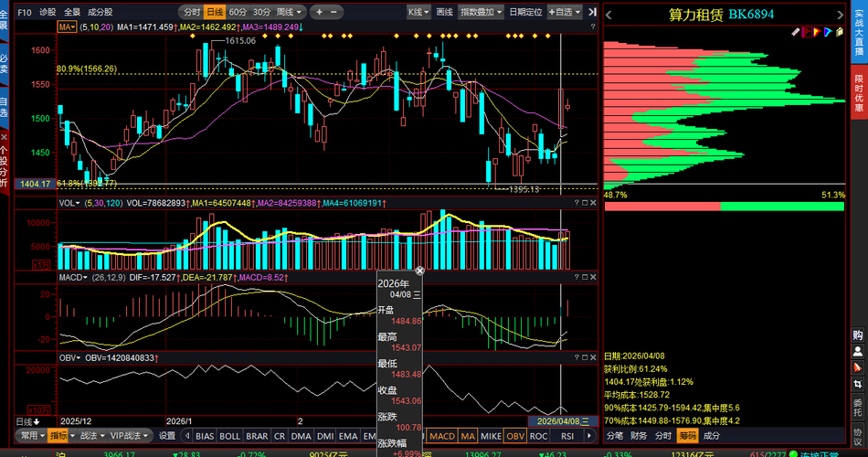
Task: Go to the previous sector with the left chevron
Action: [x=609, y=15]
